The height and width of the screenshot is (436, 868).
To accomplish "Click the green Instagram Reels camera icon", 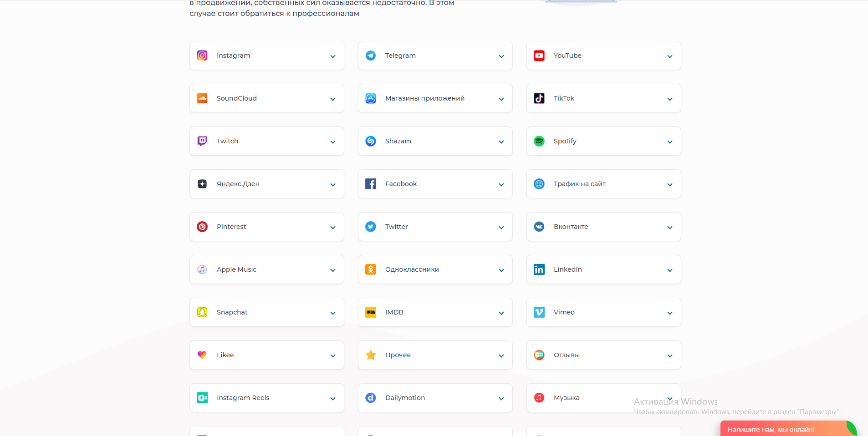I will pos(202,398).
